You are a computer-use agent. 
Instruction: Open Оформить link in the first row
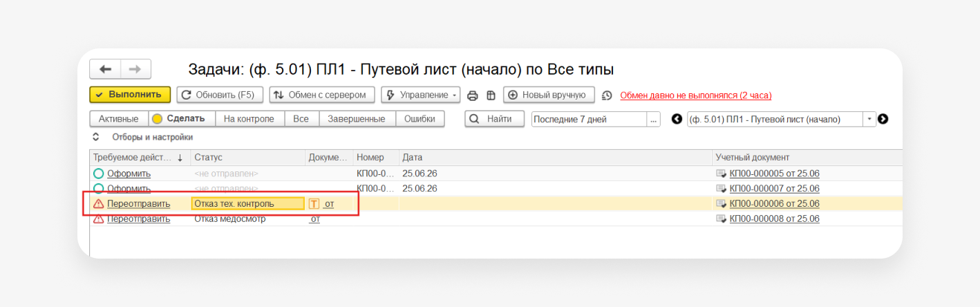coord(129,174)
